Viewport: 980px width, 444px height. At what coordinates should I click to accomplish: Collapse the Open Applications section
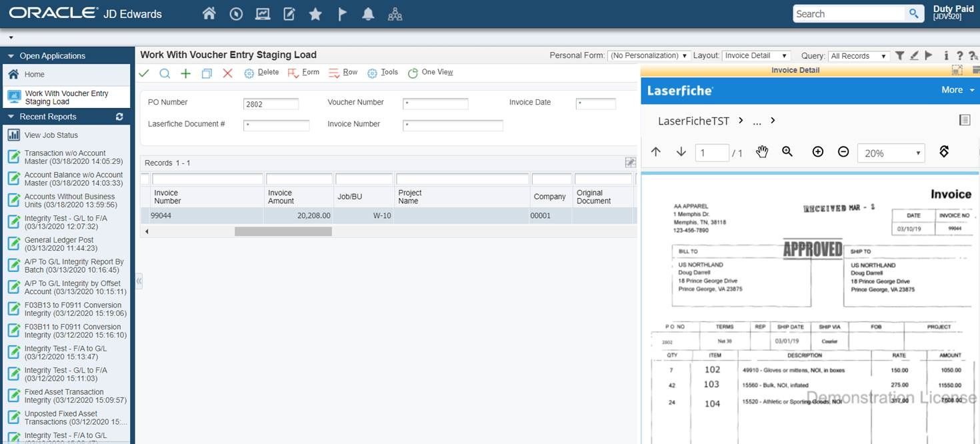click(11, 56)
